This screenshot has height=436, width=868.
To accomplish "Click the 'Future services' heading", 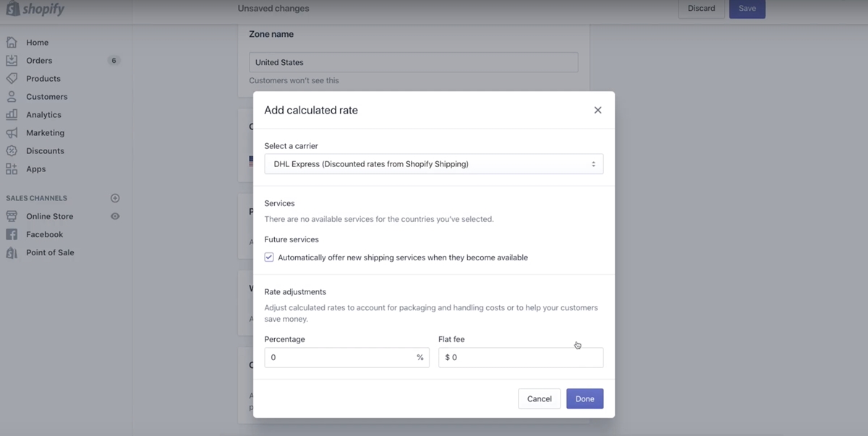I will coord(292,239).
